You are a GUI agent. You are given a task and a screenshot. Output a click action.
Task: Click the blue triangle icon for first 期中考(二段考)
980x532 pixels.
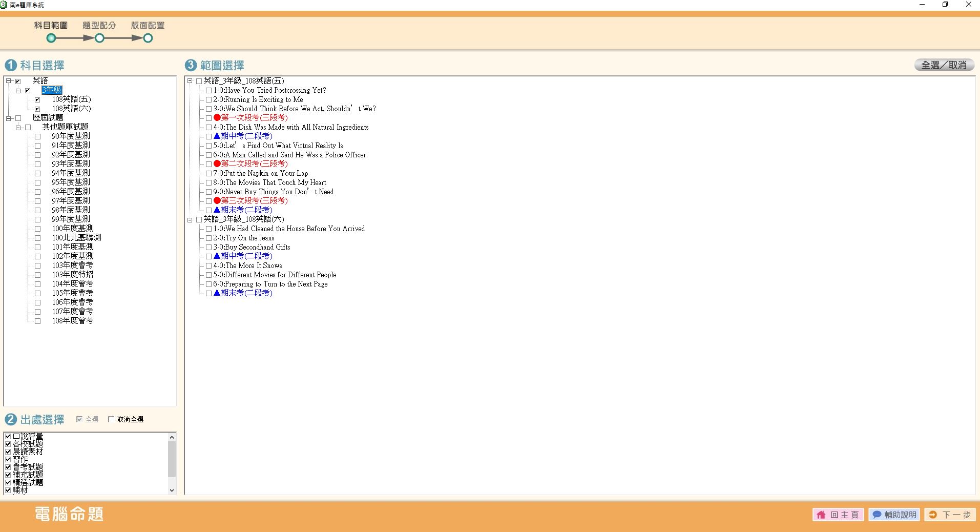pyautogui.click(x=217, y=136)
